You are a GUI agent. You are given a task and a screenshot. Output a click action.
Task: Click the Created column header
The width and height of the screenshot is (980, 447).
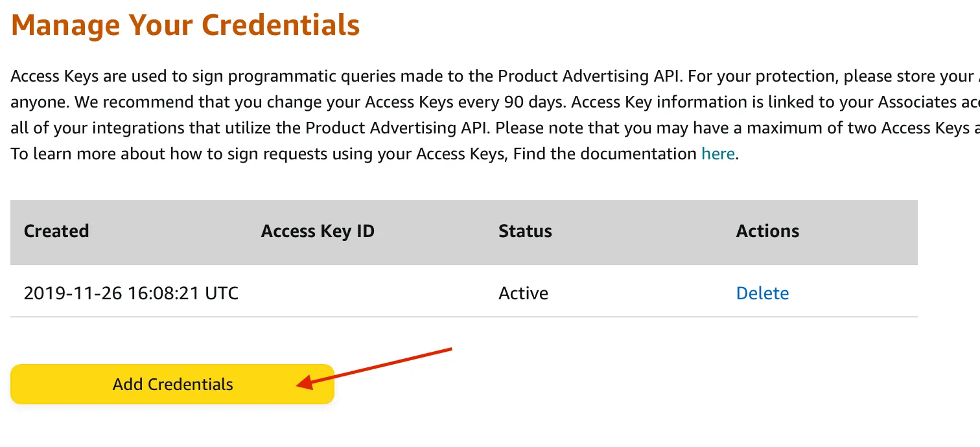coord(56,231)
